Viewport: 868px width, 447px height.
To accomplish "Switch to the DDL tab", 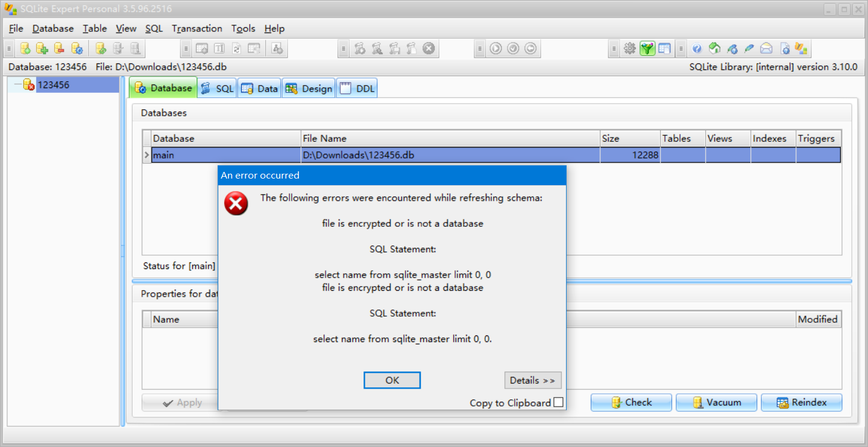I will [357, 88].
